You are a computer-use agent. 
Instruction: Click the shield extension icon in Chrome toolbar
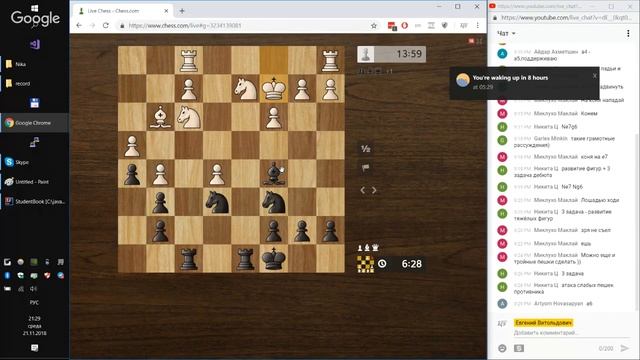444,25
